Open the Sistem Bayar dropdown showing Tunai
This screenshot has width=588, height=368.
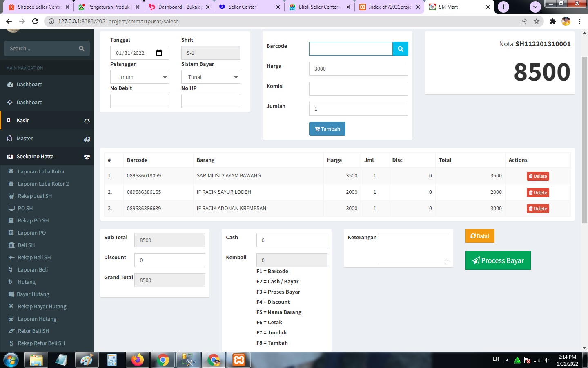pos(210,77)
